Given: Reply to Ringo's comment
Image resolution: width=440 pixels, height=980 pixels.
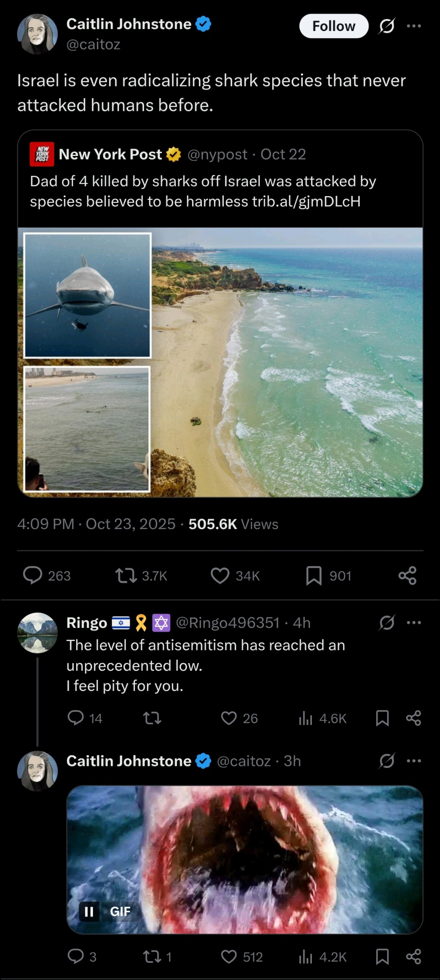Looking at the screenshot, I should tap(76, 718).
